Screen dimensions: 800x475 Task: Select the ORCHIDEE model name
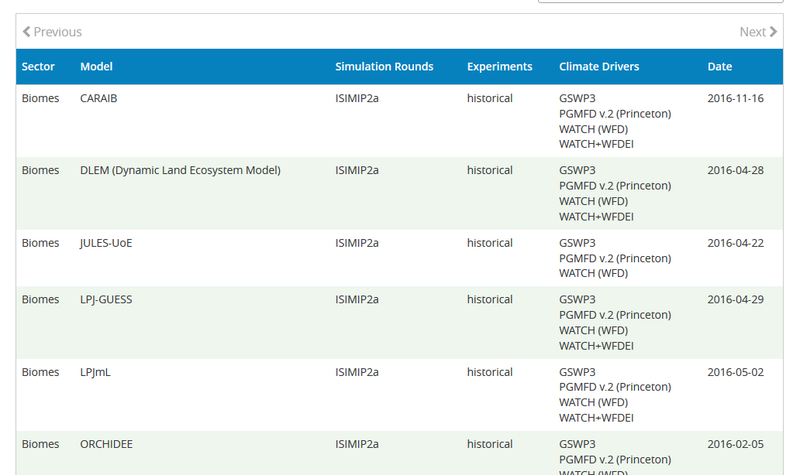click(x=107, y=444)
